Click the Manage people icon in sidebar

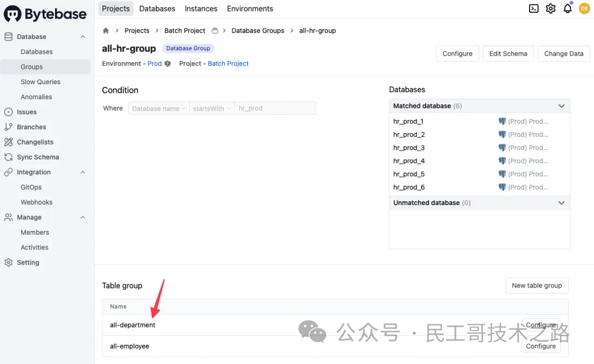(8, 217)
